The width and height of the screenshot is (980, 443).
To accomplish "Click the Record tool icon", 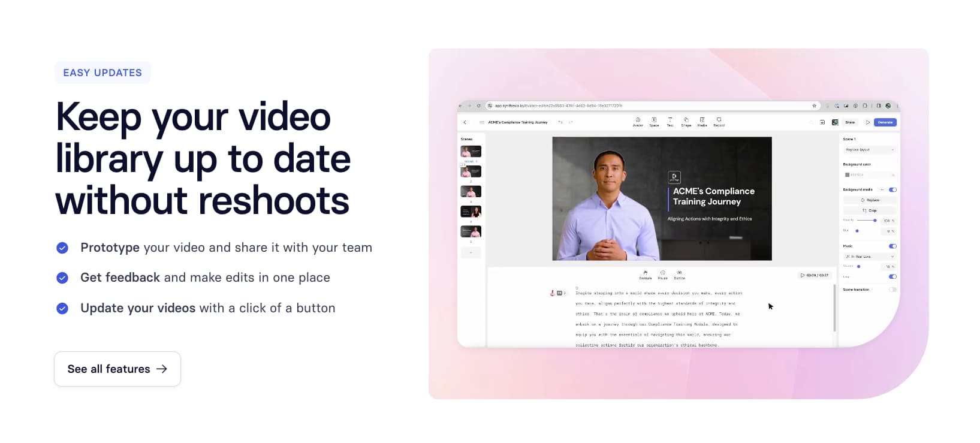I will (719, 122).
